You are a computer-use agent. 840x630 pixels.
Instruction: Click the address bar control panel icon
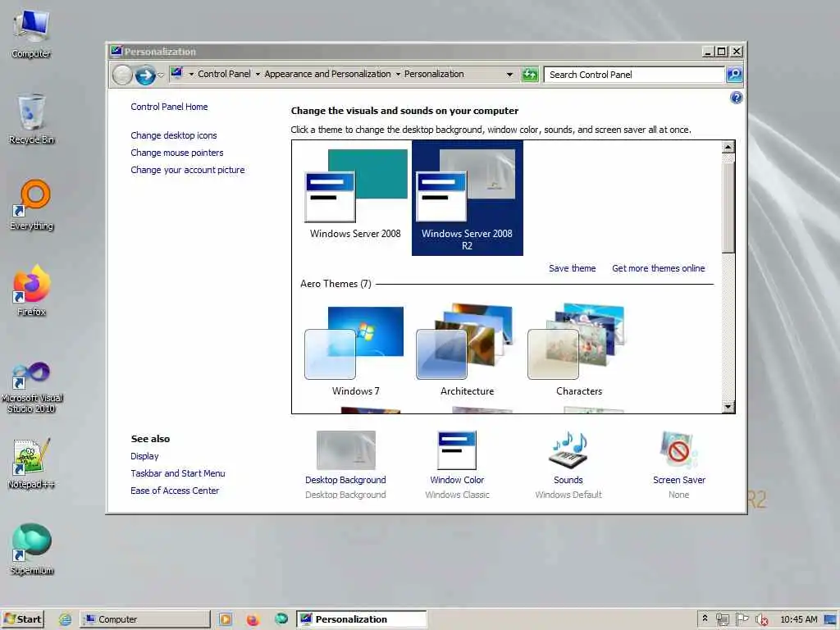(177, 73)
